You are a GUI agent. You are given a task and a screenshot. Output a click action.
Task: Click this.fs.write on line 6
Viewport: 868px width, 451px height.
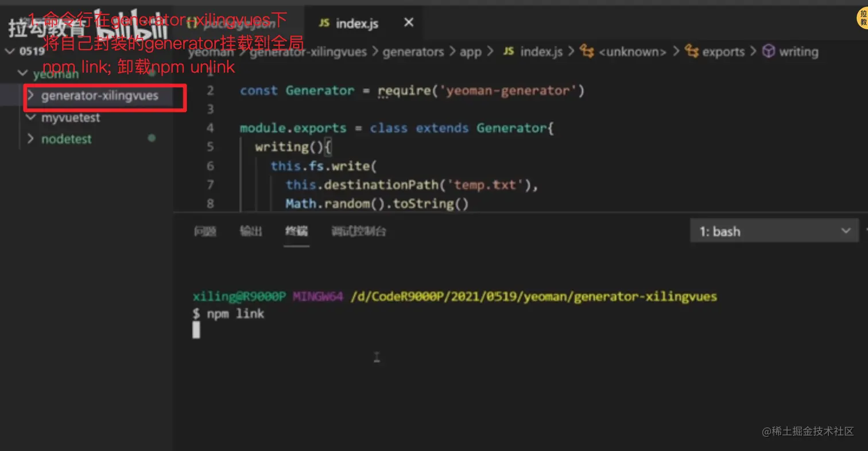coord(320,166)
